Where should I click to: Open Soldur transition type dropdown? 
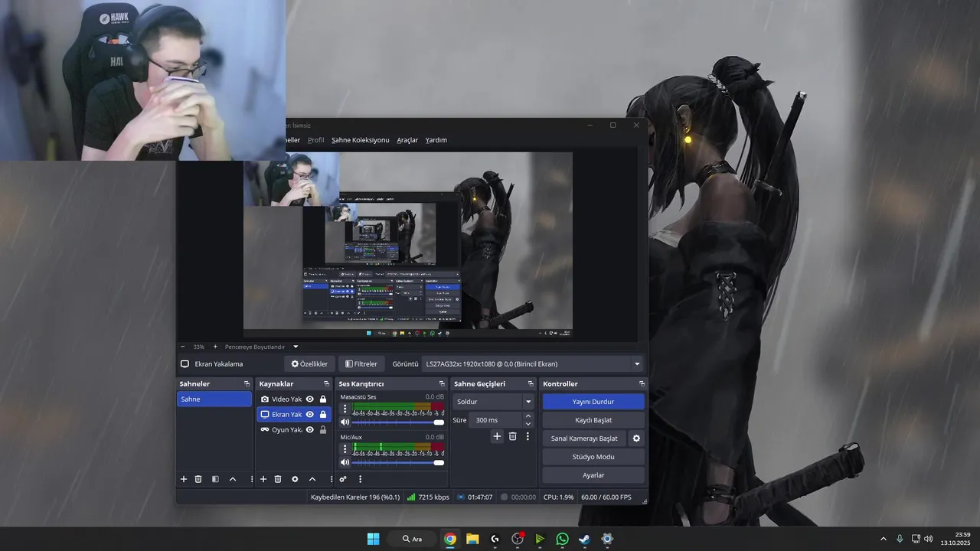[x=494, y=402]
